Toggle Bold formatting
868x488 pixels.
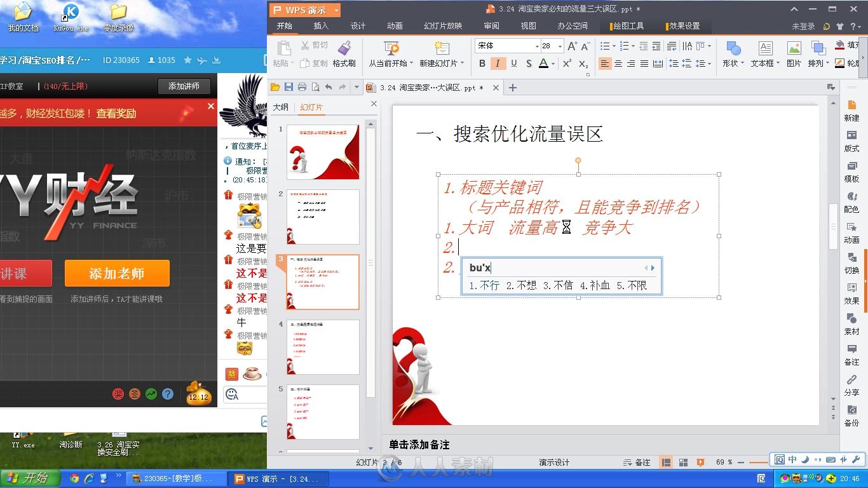(482, 63)
